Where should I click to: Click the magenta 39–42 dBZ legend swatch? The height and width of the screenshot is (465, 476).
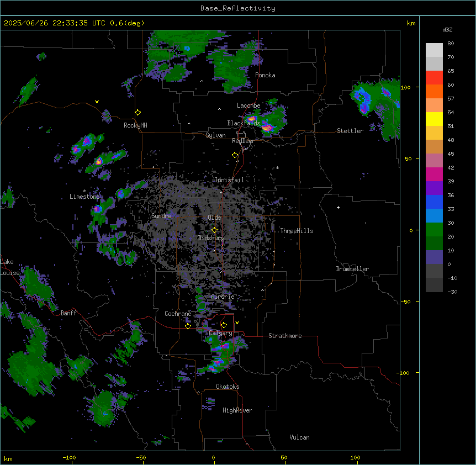pos(434,174)
